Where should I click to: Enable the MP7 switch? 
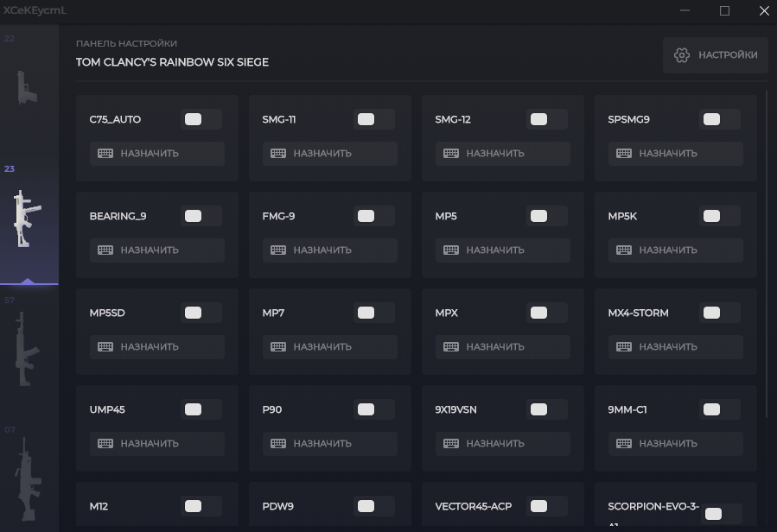coord(374,313)
